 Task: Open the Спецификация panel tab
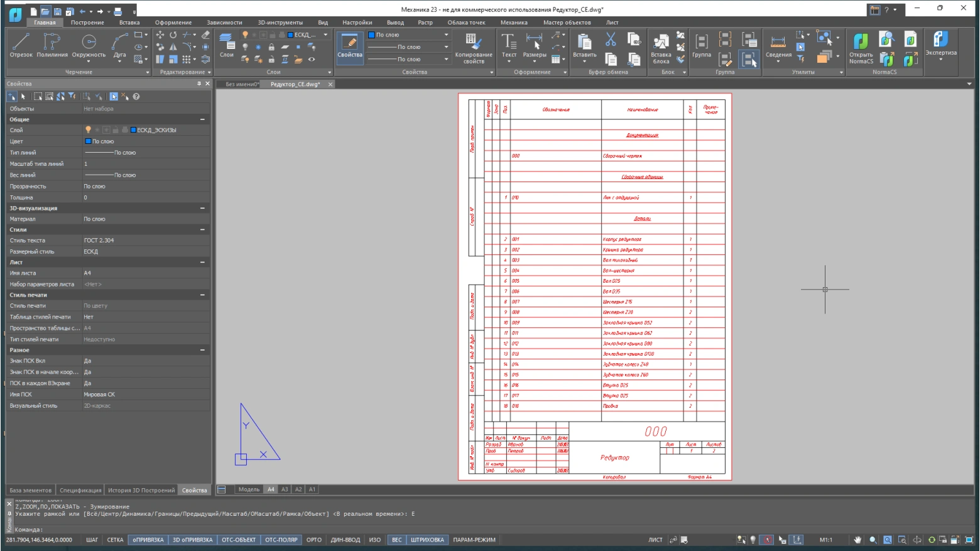point(80,490)
